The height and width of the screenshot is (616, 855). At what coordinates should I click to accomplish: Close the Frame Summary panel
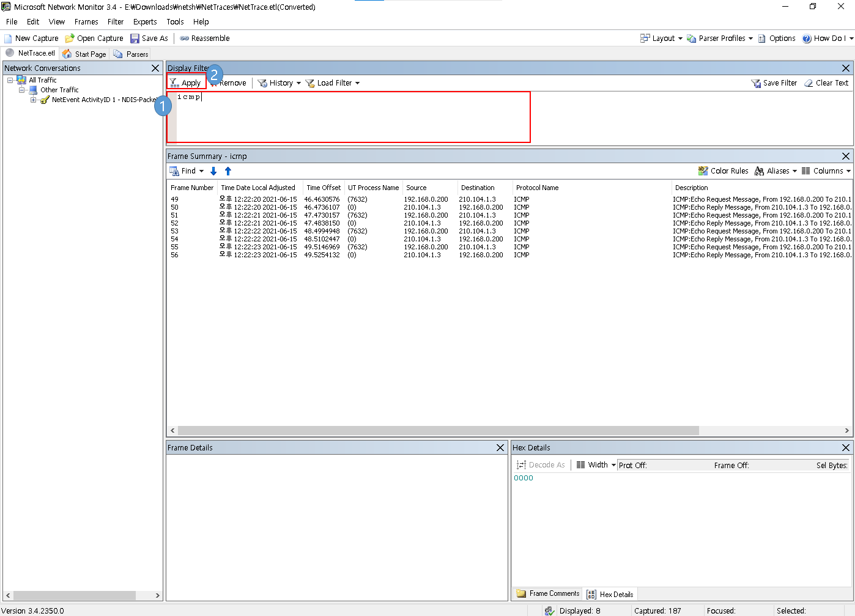point(846,156)
